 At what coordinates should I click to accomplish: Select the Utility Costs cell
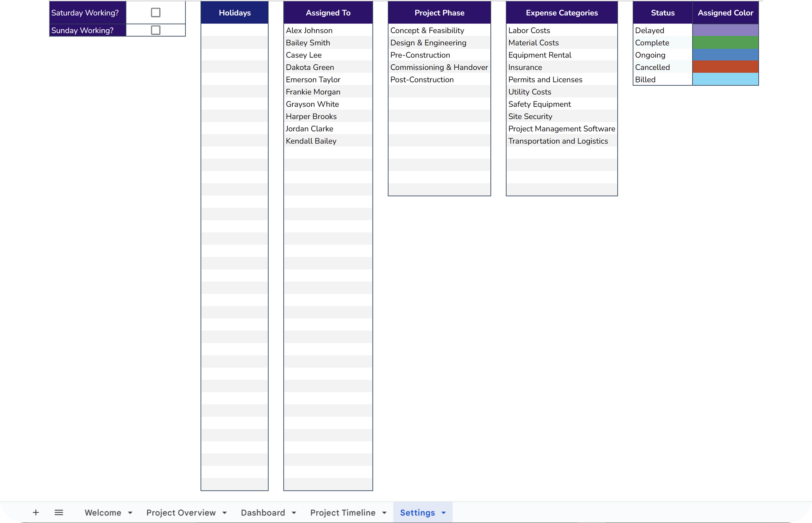[562, 91]
